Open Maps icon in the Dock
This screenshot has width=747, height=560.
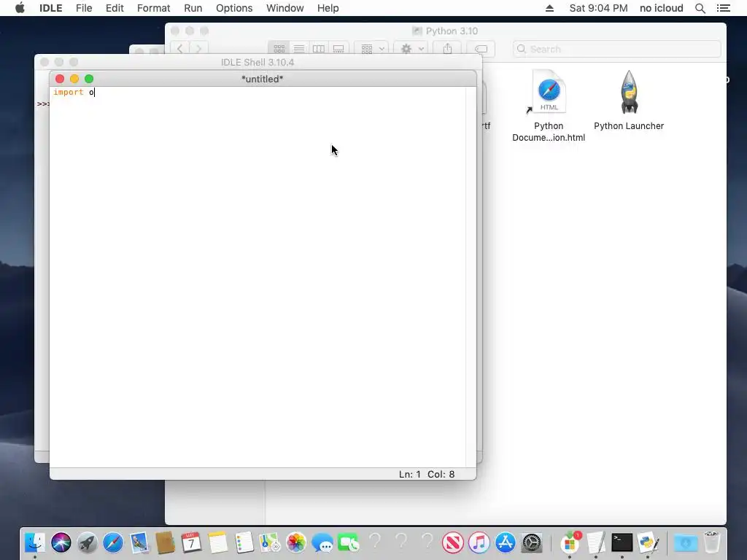270,542
